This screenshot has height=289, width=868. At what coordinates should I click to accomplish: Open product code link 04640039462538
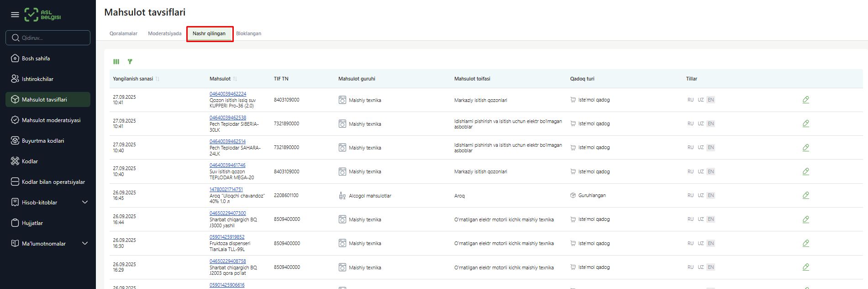(x=227, y=118)
